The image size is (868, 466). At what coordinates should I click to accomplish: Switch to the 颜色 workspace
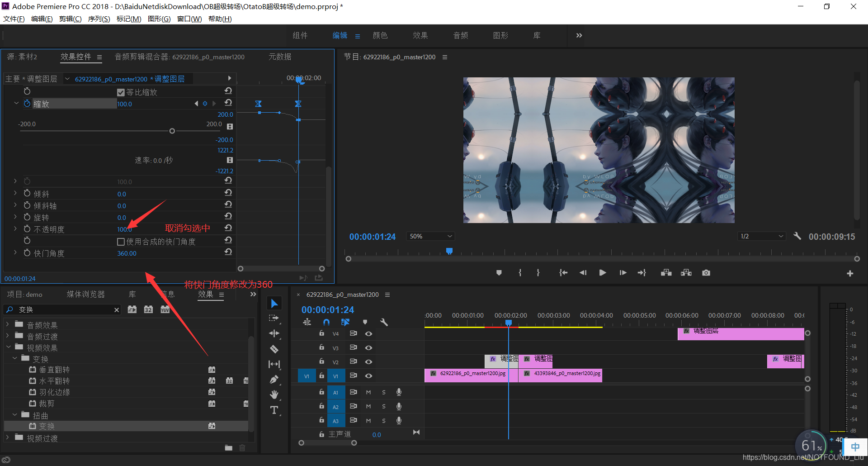coord(380,35)
